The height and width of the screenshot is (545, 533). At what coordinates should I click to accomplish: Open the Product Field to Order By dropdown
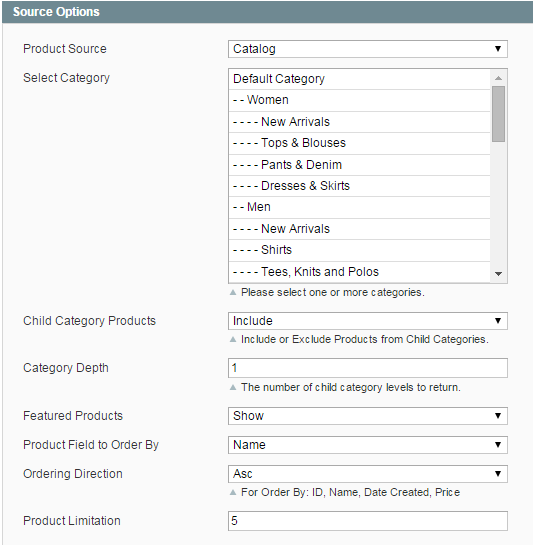[x=368, y=445]
